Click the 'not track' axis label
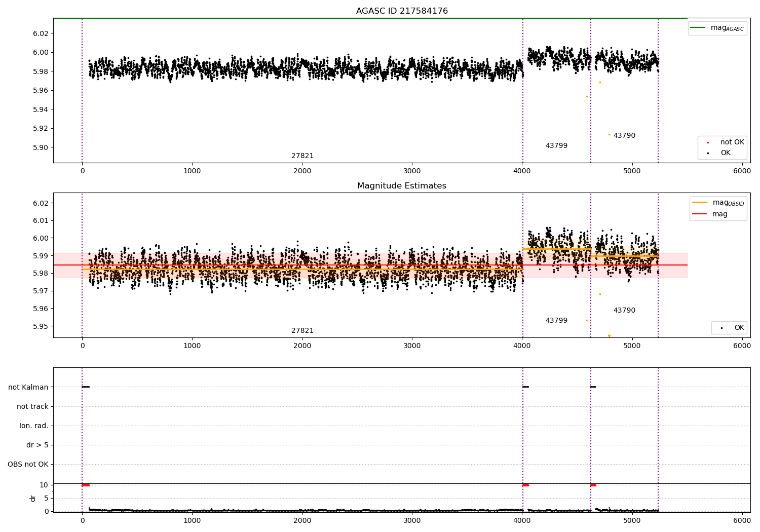 [x=32, y=406]
